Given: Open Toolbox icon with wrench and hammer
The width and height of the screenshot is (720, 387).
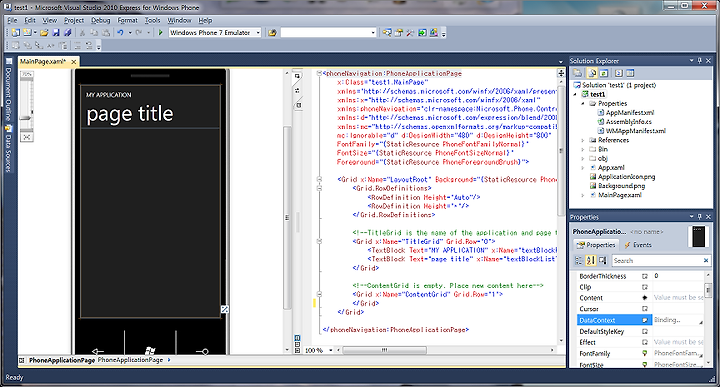Looking at the screenshot, I should [410, 33].
